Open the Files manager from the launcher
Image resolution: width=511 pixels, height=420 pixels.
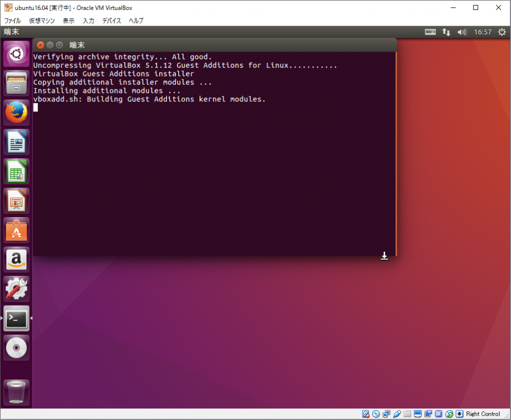pos(16,83)
